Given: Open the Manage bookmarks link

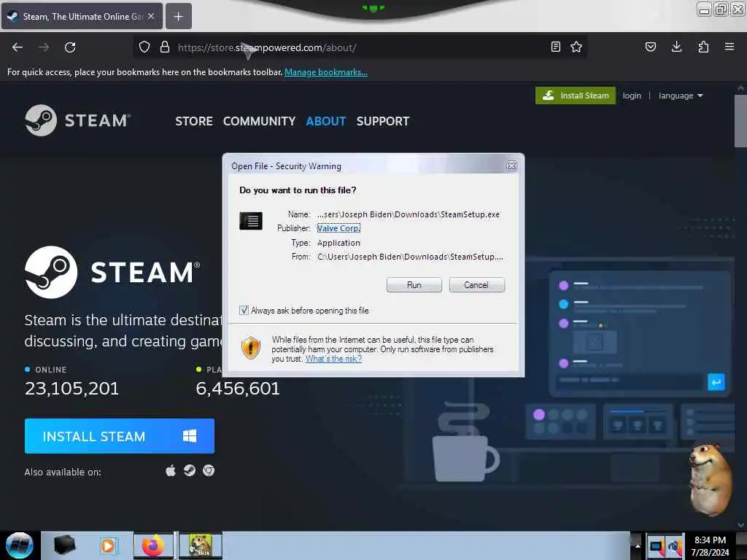Looking at the screenshot, I should (326, 72).
